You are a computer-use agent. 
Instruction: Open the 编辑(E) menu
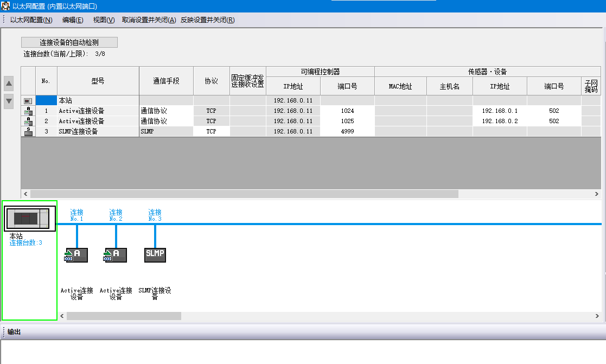[x=73, y=20]
